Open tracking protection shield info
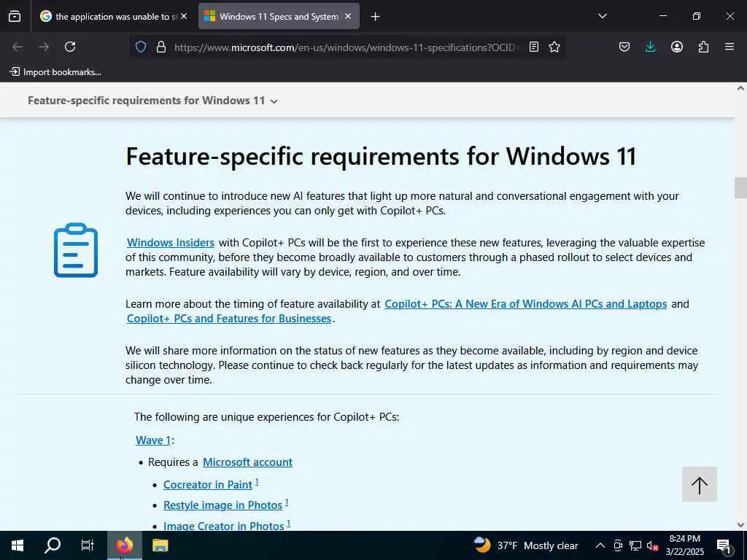747x560 pixels. (141, 47)
